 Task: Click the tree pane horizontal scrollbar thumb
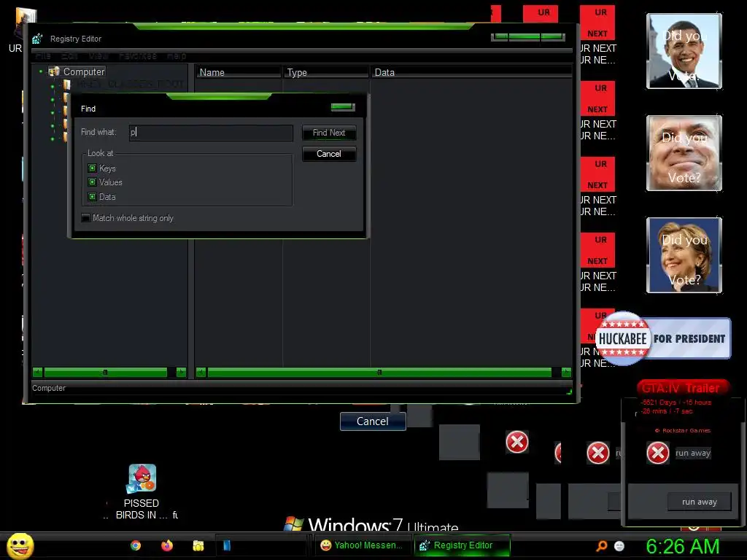pyautogui.click(x=106, y=373)
